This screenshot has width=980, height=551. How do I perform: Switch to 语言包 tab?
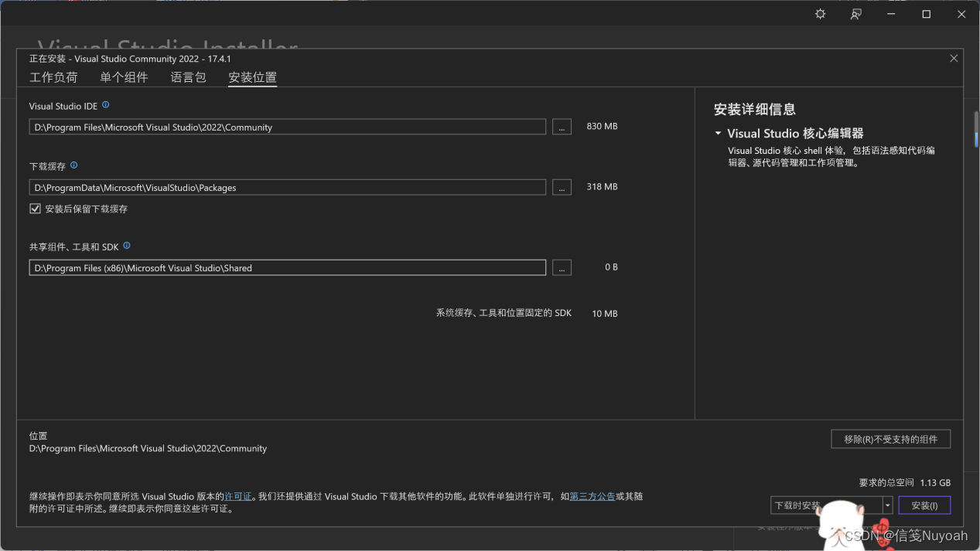point(189,77)
